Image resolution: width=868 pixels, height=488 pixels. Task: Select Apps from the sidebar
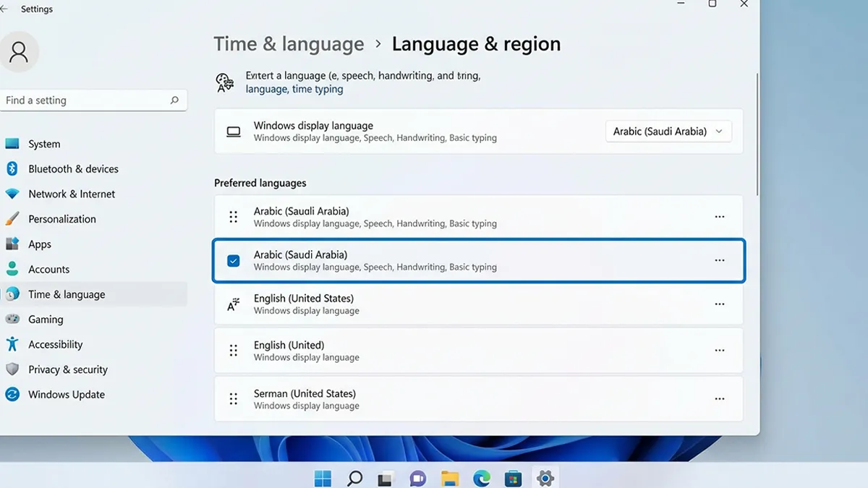pyautogui.click(x=39, y=244)
